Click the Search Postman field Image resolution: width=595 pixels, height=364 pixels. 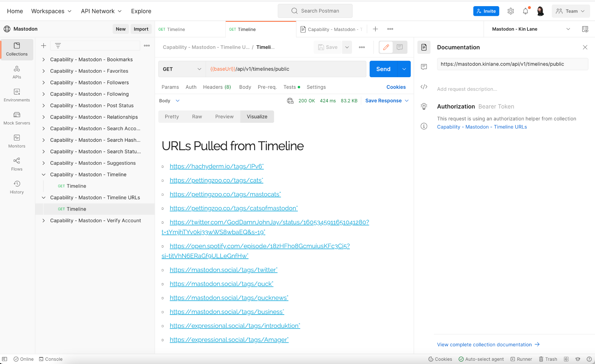pyautogui.click(x=315, y=11)
